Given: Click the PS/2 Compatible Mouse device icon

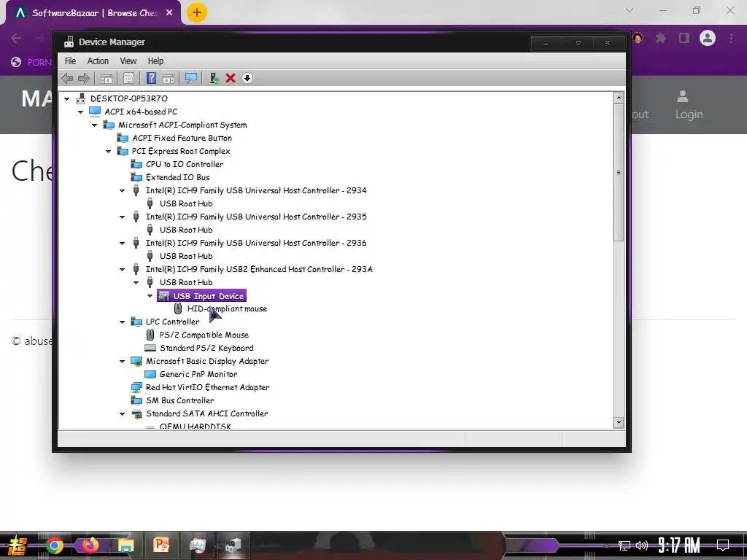Looking at the screenshot, I should tap(150, 335).
